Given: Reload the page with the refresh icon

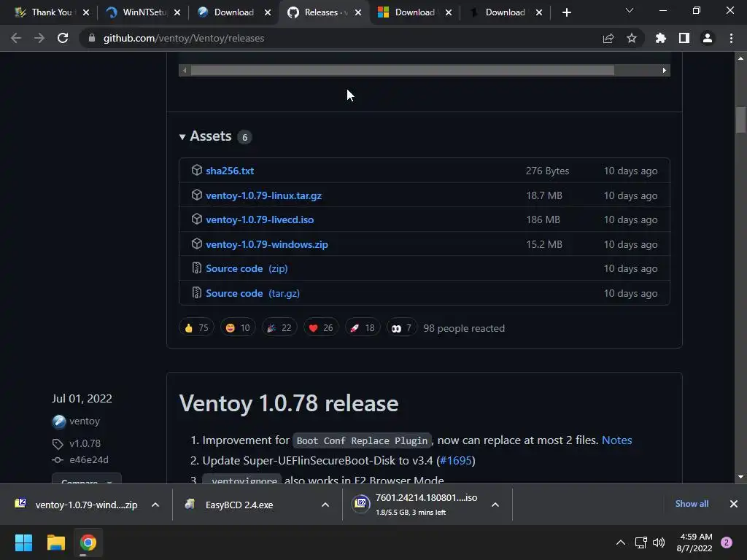Looking at the screenshot, I should (x=63, y=38).
